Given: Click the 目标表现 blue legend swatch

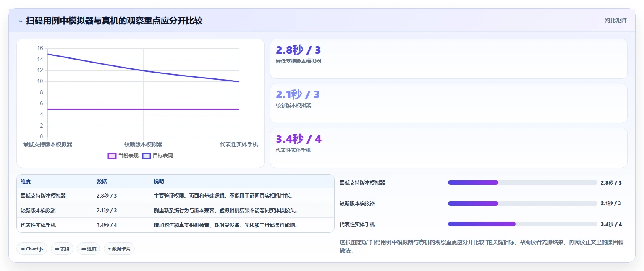Looking at the screenshot, I should point(147,156).
